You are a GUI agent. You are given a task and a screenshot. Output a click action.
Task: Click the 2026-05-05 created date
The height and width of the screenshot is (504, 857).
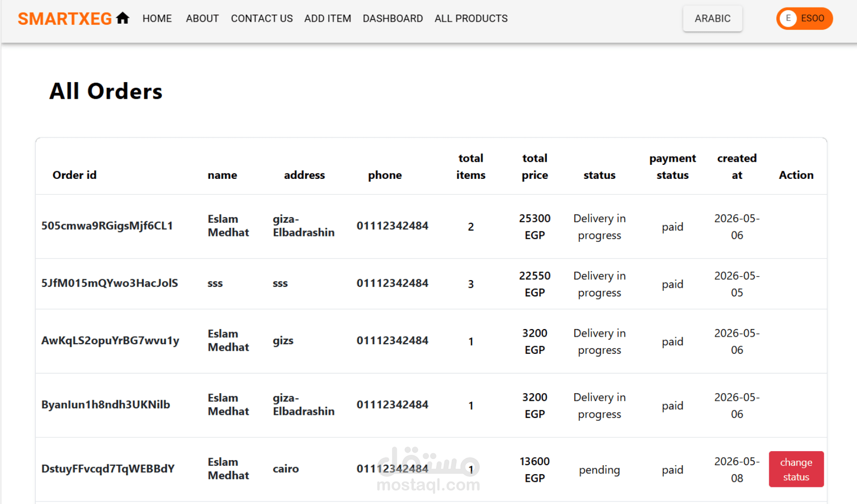[737, 284]
